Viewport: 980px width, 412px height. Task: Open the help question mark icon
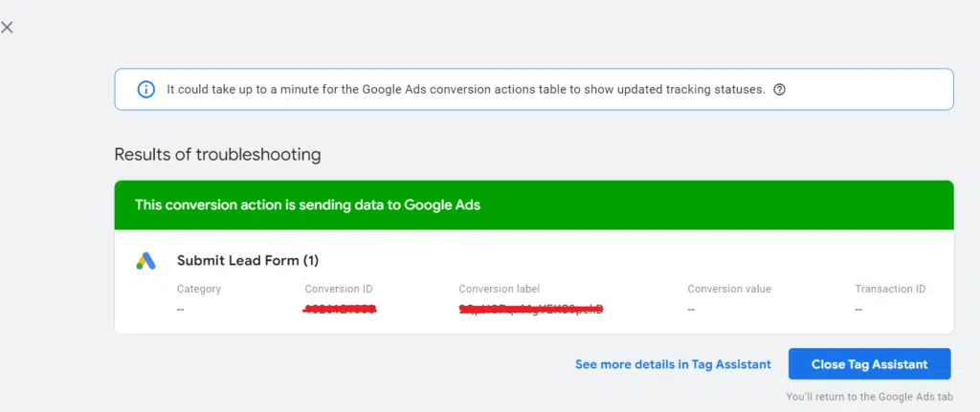pyautogui.click(x=779, y=90)
